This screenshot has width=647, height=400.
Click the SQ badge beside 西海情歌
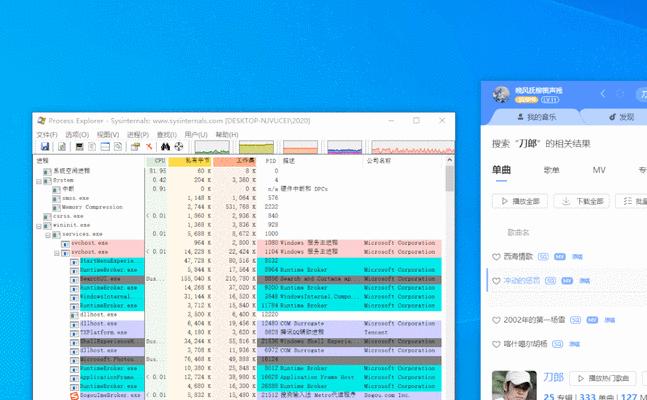coord(543,257)
